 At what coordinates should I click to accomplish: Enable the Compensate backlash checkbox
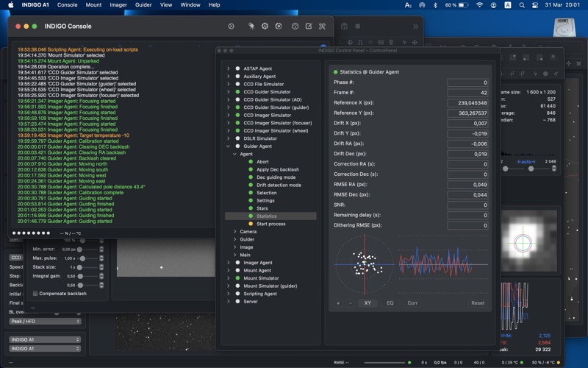pyautogui.click(x=35, y=294)
